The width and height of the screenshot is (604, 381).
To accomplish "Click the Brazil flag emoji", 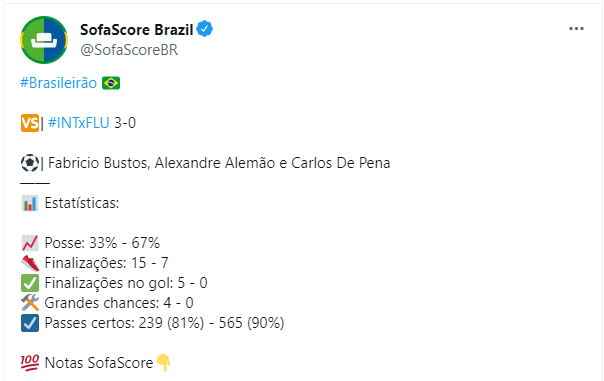I will 111,83.
